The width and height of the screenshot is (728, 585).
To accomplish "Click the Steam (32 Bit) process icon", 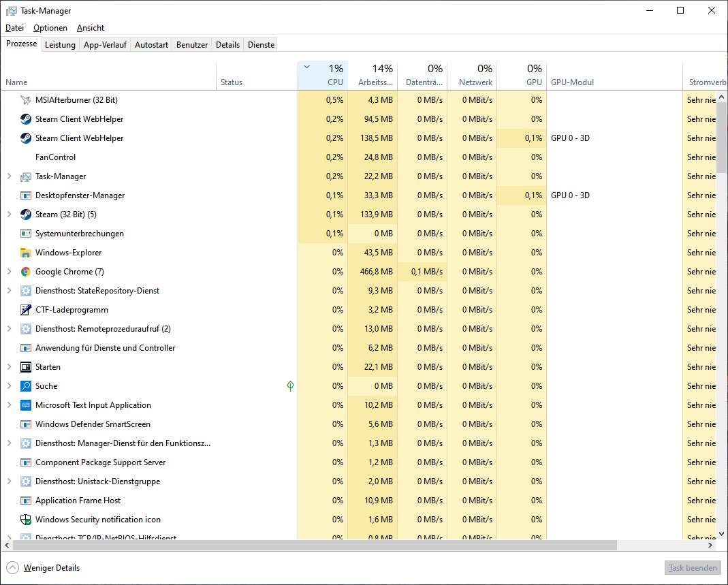I will [25, 215].
